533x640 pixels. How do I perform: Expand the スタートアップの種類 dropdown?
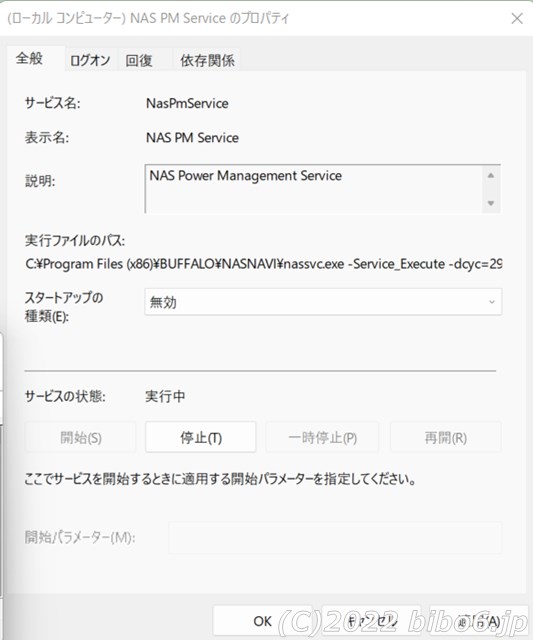tap(323, 302)
